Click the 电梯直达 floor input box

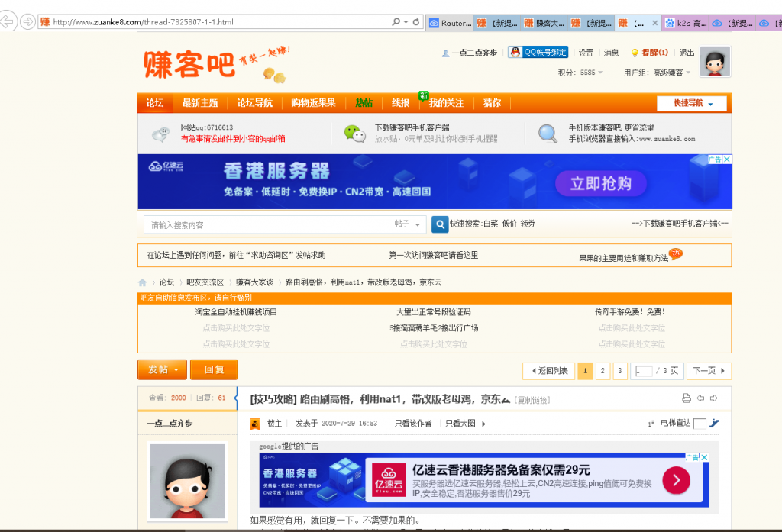tap(700, 424)
